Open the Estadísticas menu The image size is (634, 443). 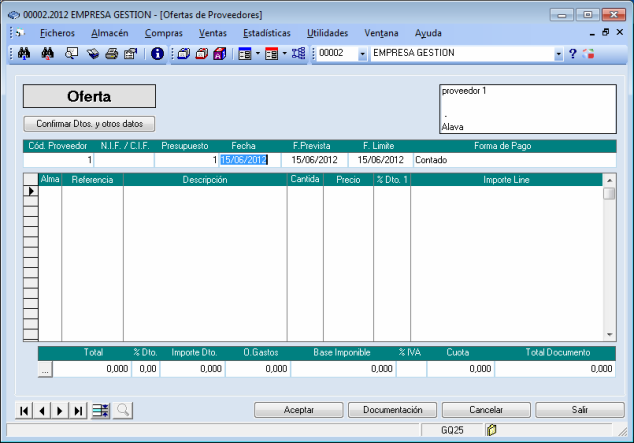tap(268, 33)
